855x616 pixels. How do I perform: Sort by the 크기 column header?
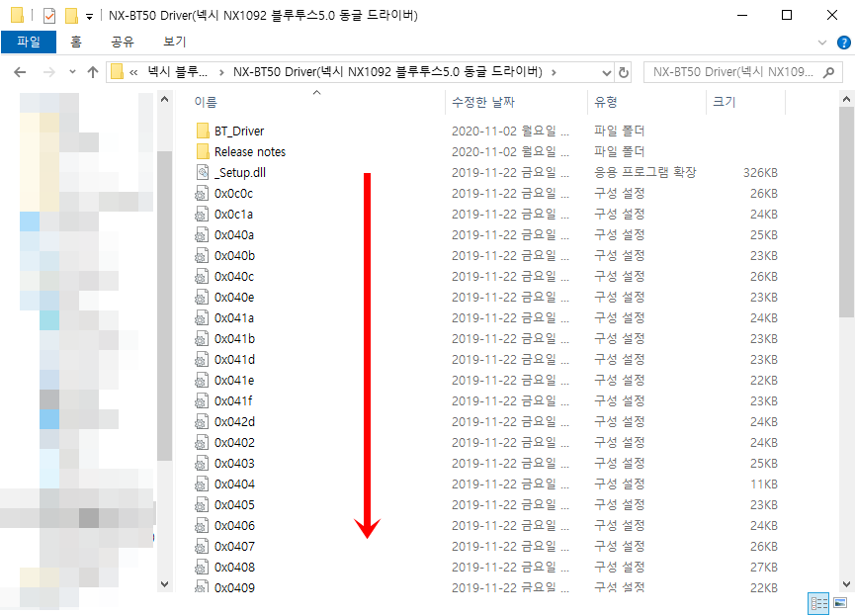[725, 102]
